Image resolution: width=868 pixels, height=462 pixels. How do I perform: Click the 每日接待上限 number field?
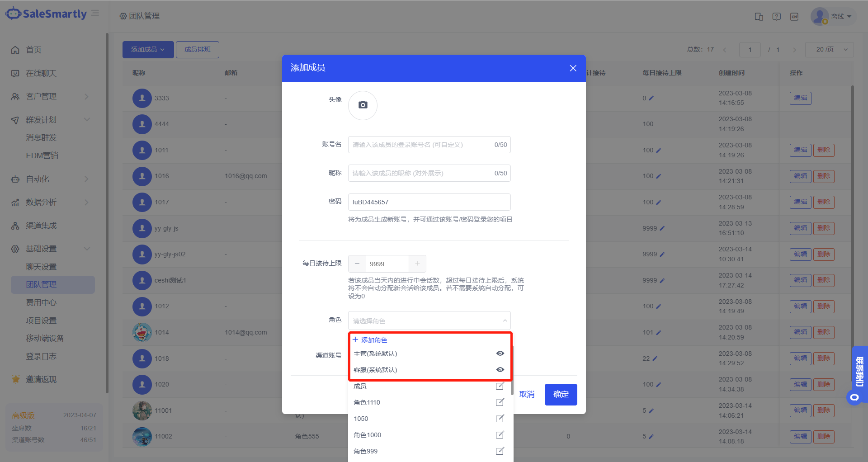click(x=387, y=264)
